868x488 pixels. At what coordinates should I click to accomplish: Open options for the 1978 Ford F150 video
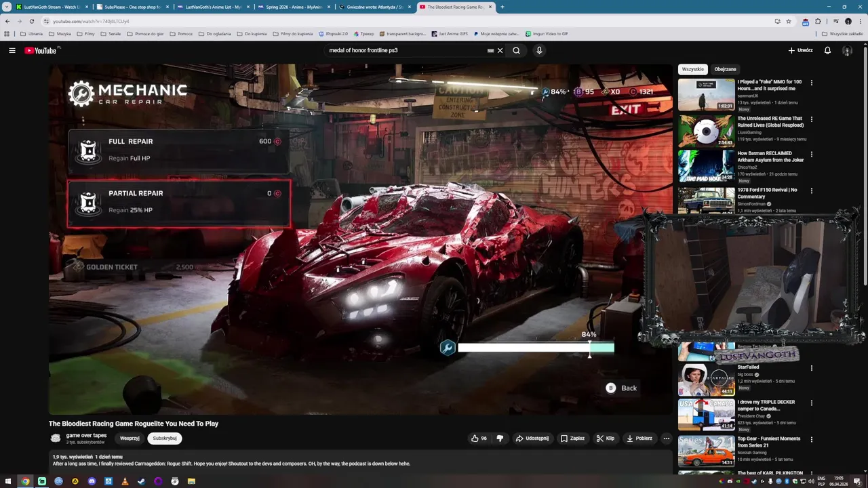[812, 190]
